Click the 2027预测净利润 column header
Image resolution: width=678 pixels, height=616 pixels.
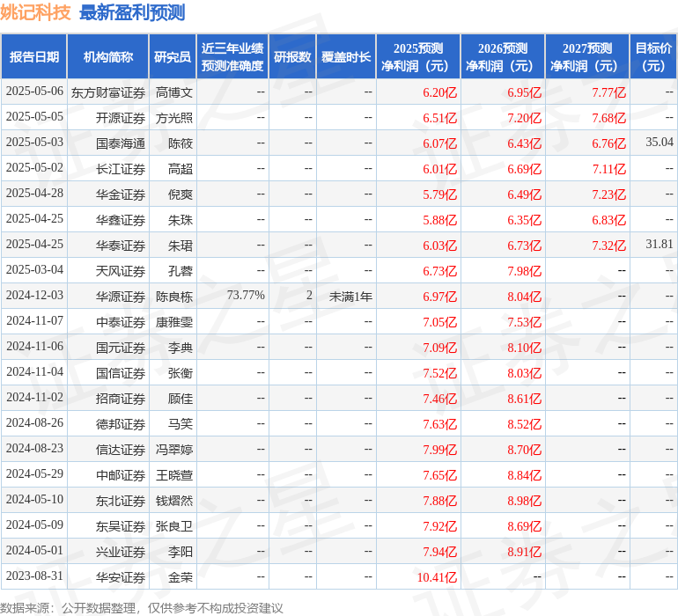(587, 56)
